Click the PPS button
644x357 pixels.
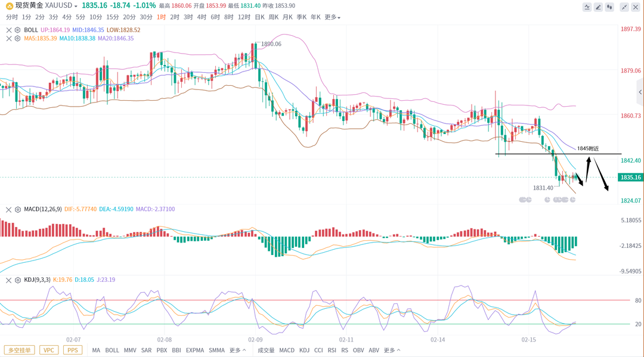click(x=73, y=350)
